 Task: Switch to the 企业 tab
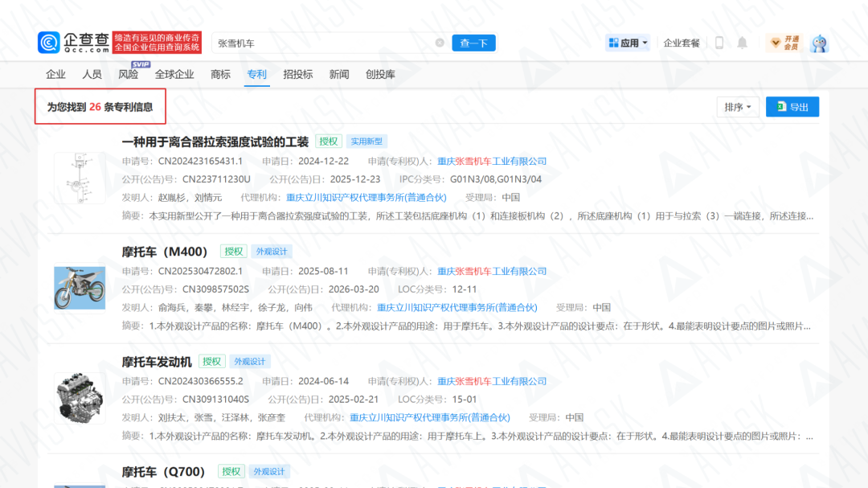click(55, 74)
